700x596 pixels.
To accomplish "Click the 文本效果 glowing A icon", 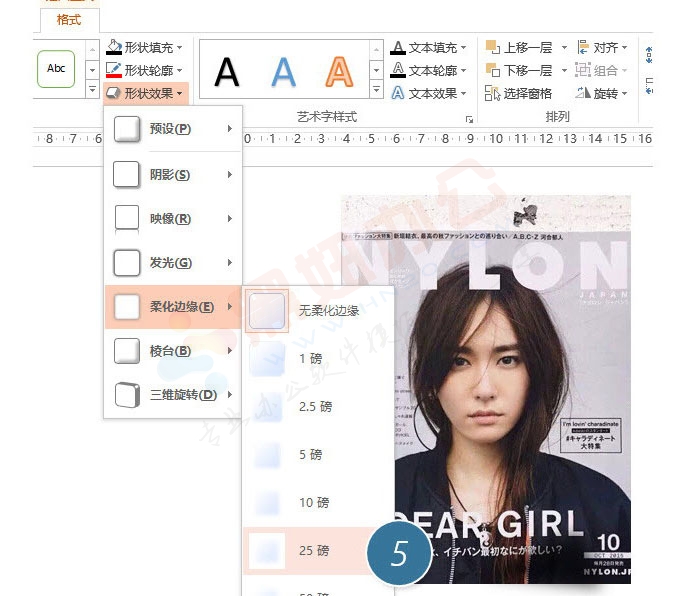I will 397,93.
